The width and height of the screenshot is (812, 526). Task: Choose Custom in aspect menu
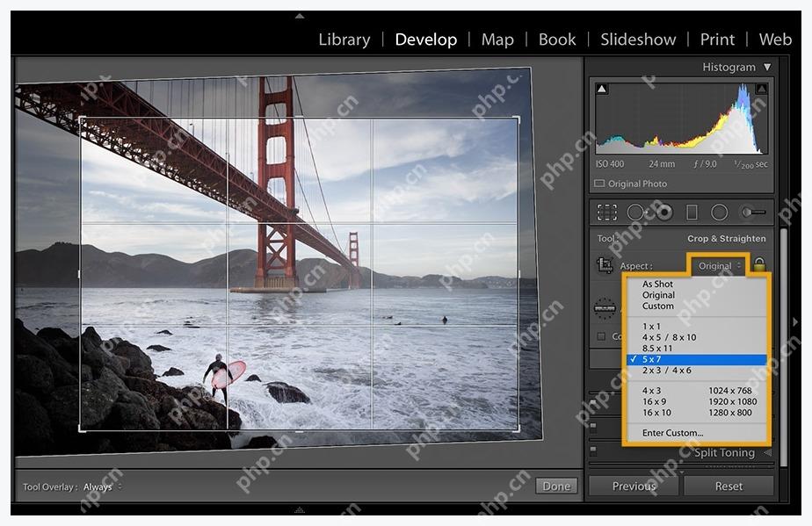(697, 306)
